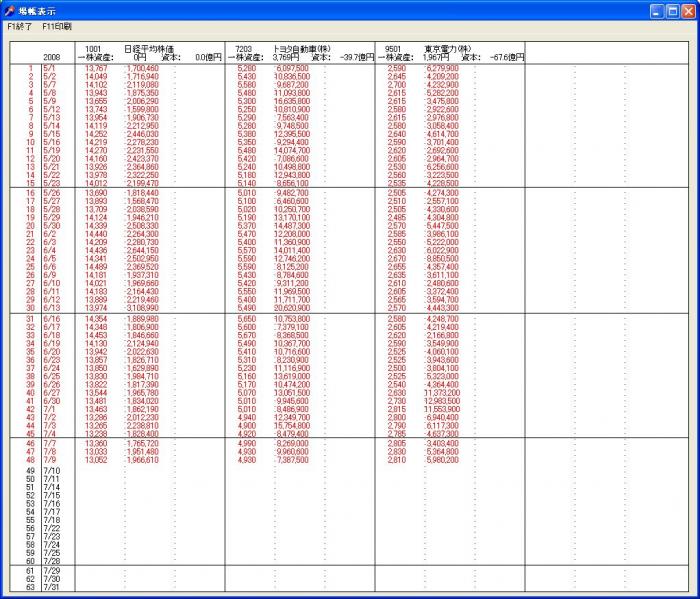Image resolution: width=700 pixels, height=599 pixels.
Task: Select the empty row dated 7/31
Action: click(52, 587)
